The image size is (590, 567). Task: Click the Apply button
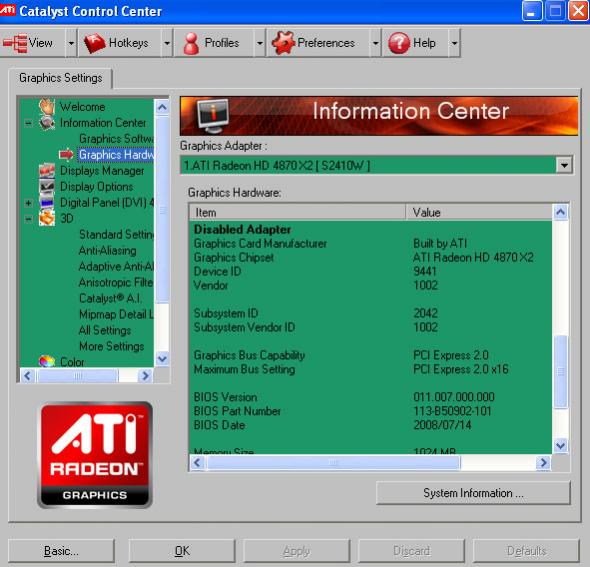point(297,551)
